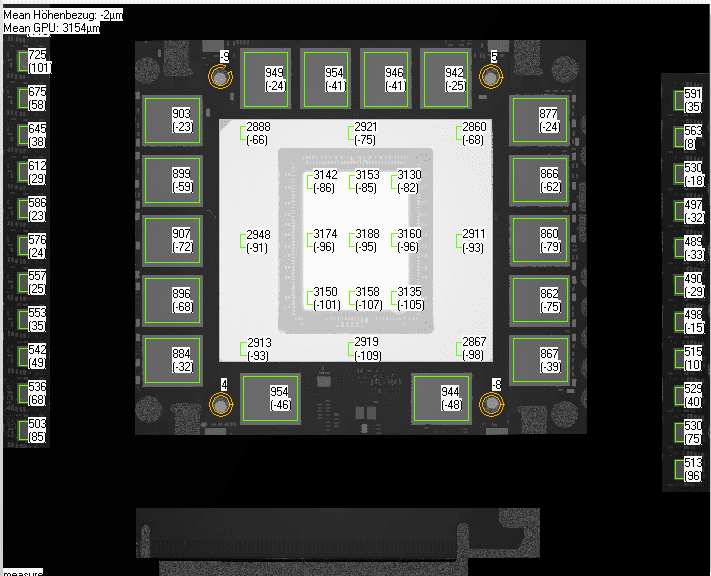Click the orange fiducial circle labeled 4
Screen dimensions: 711x576
pyautogui.click(x=221, y=405)
